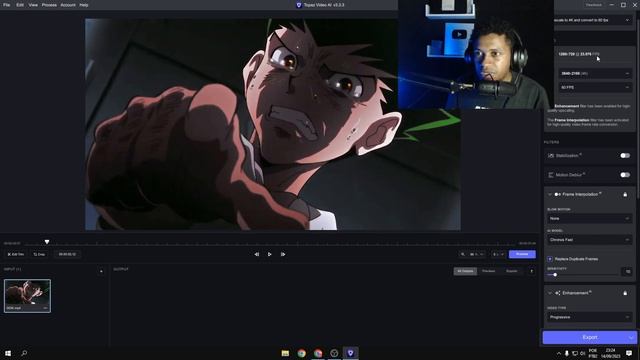Image resolution: width=640 pixels, height=360 pixels.
Task: Click the Topaz Video AI taskbar icon
Action: click(x=351, y=353)
